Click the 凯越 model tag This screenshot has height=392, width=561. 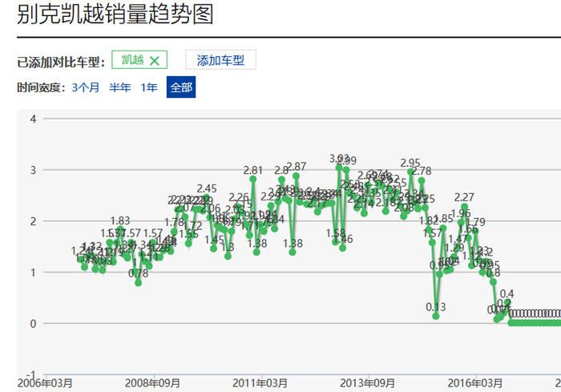click(x=139, y=60)
